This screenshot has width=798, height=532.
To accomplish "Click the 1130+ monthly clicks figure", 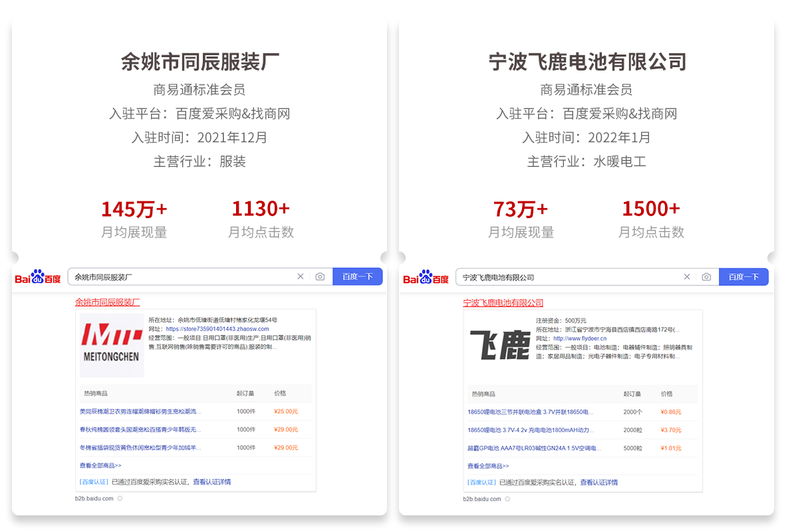I will 261,209.
